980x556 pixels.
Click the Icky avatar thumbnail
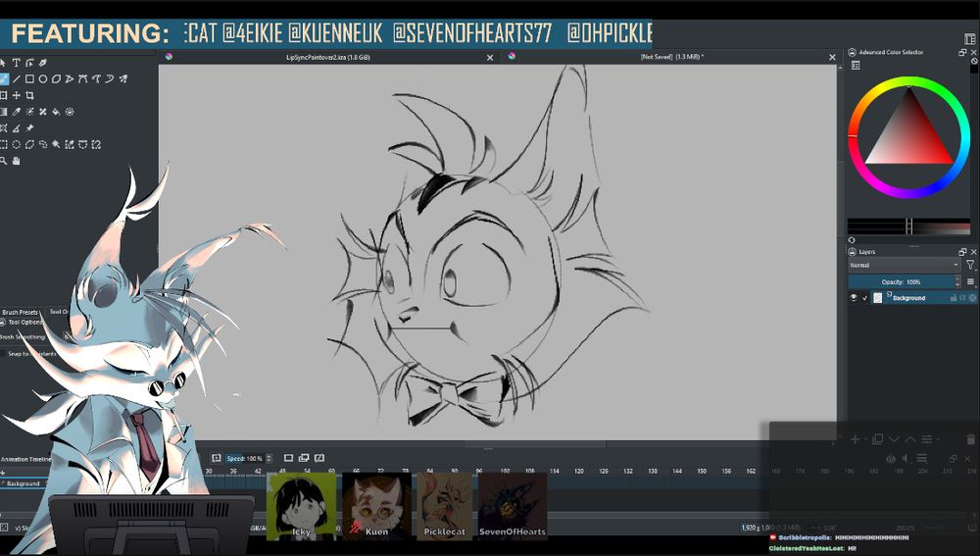301,506
